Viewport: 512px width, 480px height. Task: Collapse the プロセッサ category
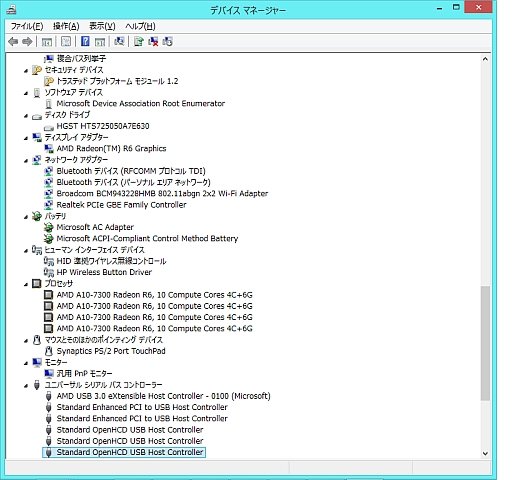coord(26,284)
